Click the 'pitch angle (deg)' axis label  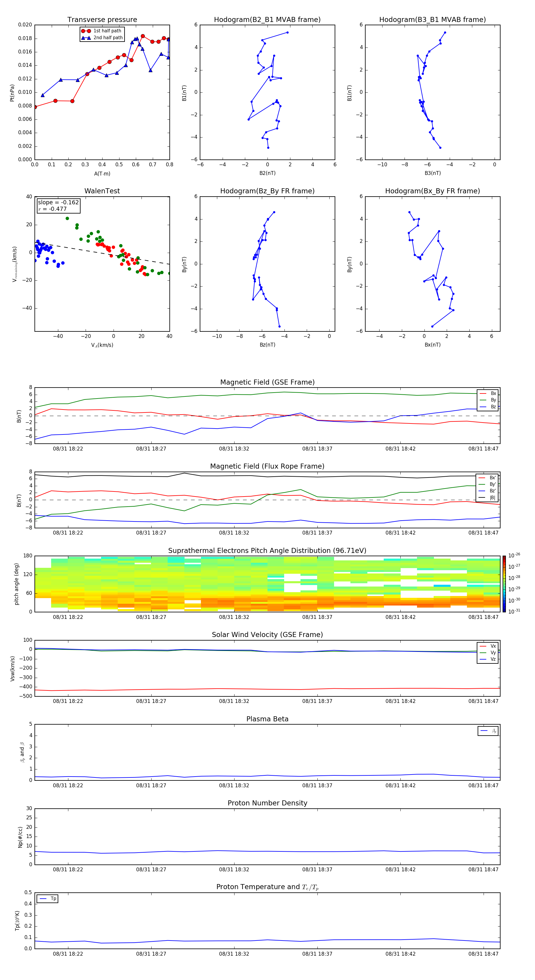[x=16, y=584]
